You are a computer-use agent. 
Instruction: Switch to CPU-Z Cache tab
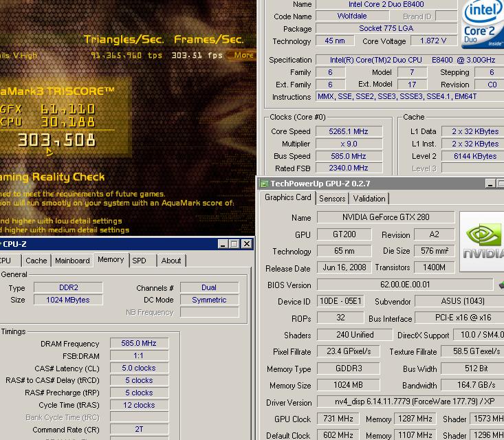pyautogui.click(x=36, y=261)
